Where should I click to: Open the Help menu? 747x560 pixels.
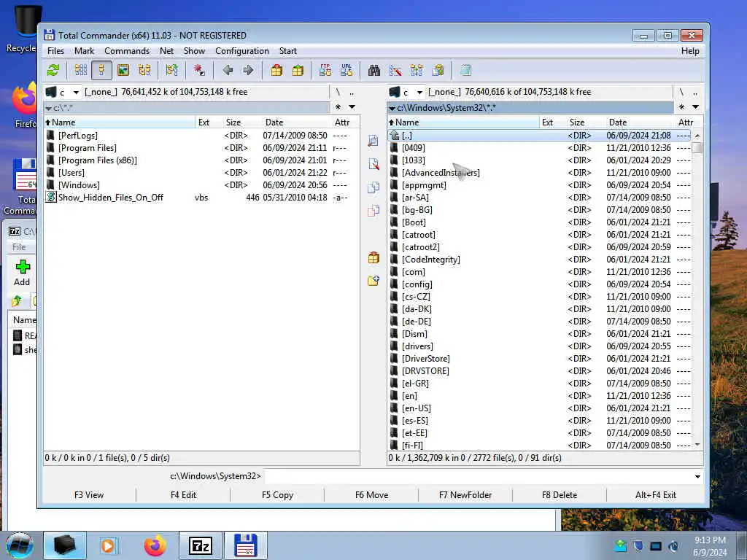tap(690, 51)
